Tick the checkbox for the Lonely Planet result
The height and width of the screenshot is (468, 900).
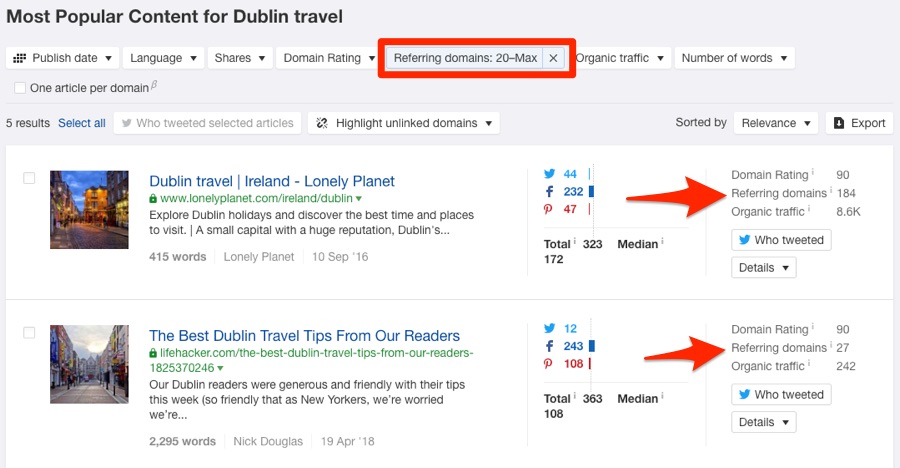(29, 178)
